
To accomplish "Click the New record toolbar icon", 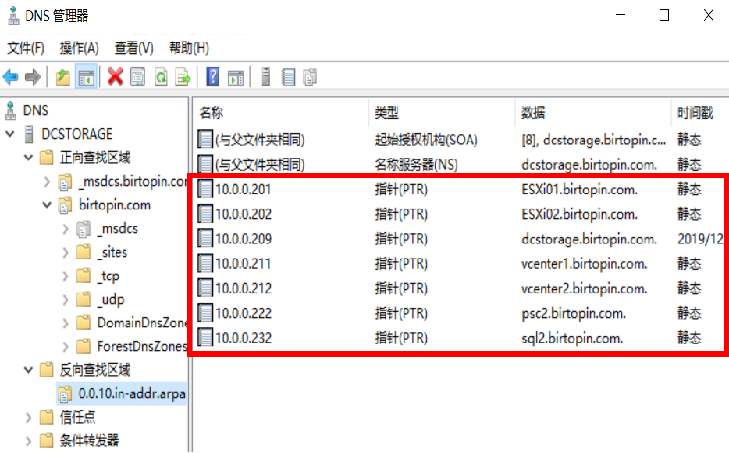I will click(288, 77).
